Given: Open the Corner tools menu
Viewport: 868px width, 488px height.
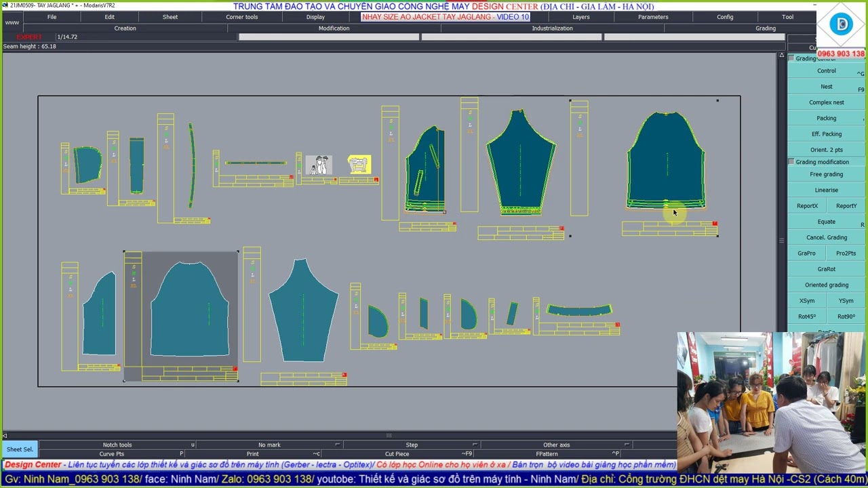Looking at the screenshot, I should pyautogui.click(x=241, y=17).
